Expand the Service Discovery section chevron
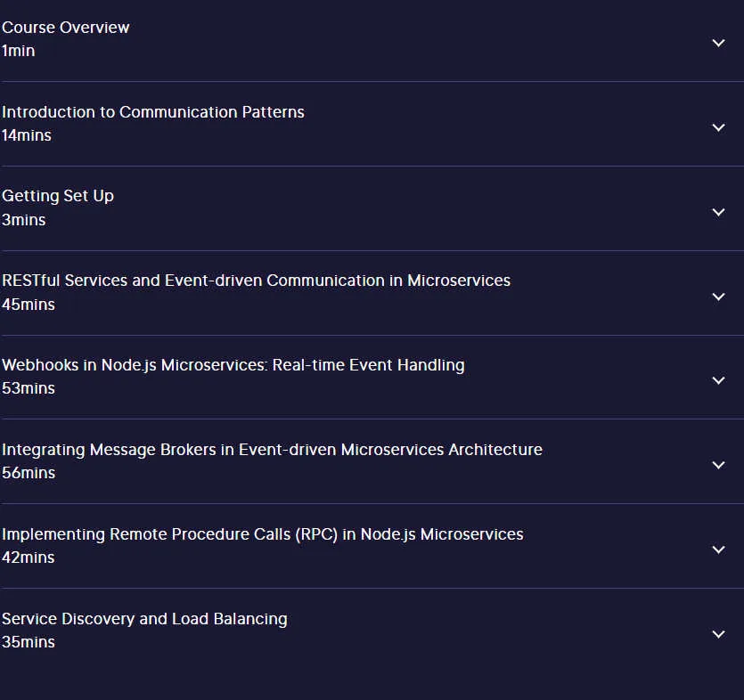The image size is (744, 700). pos(718,634)
